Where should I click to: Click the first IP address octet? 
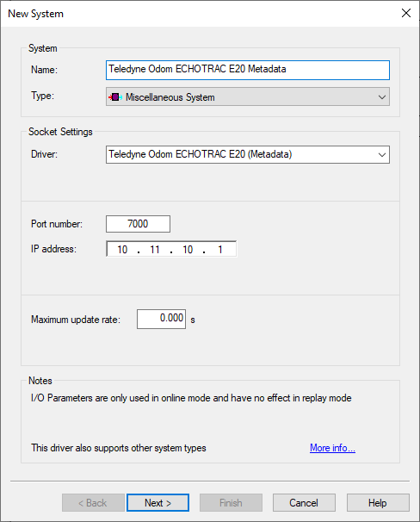122,249
